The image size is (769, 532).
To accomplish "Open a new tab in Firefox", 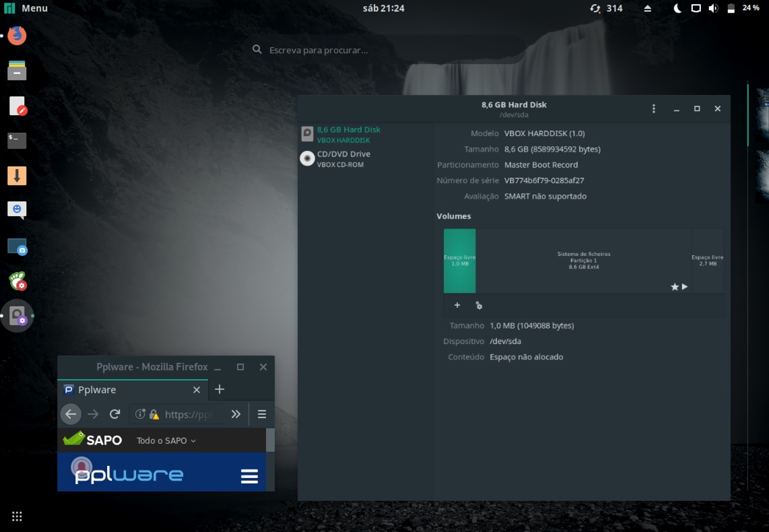I will tap(220, 389).
